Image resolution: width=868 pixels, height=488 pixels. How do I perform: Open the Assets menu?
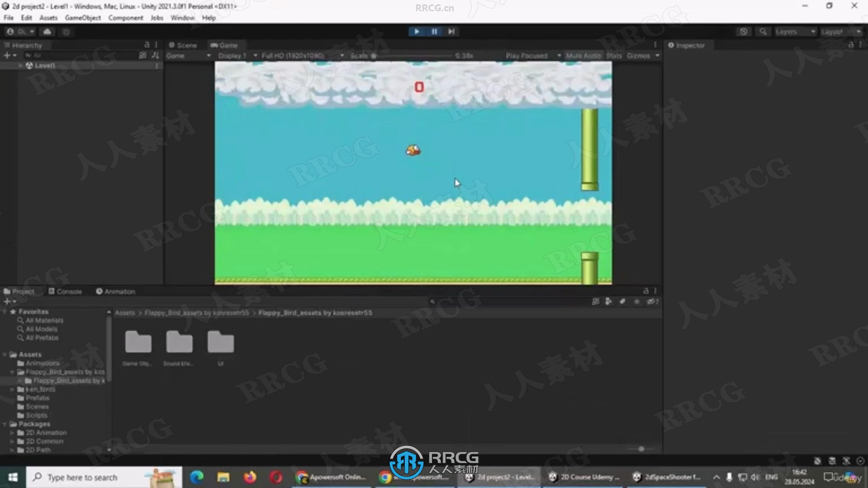click(x=48, y=18)
